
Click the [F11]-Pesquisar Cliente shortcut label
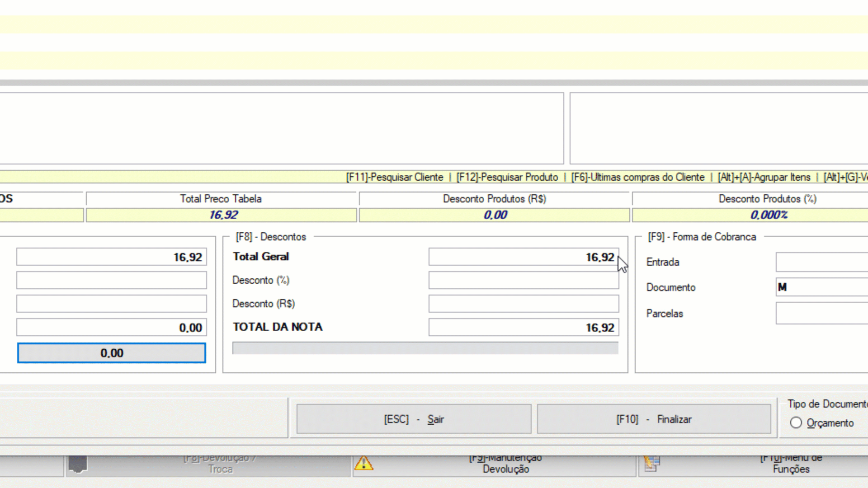[395, 177]
